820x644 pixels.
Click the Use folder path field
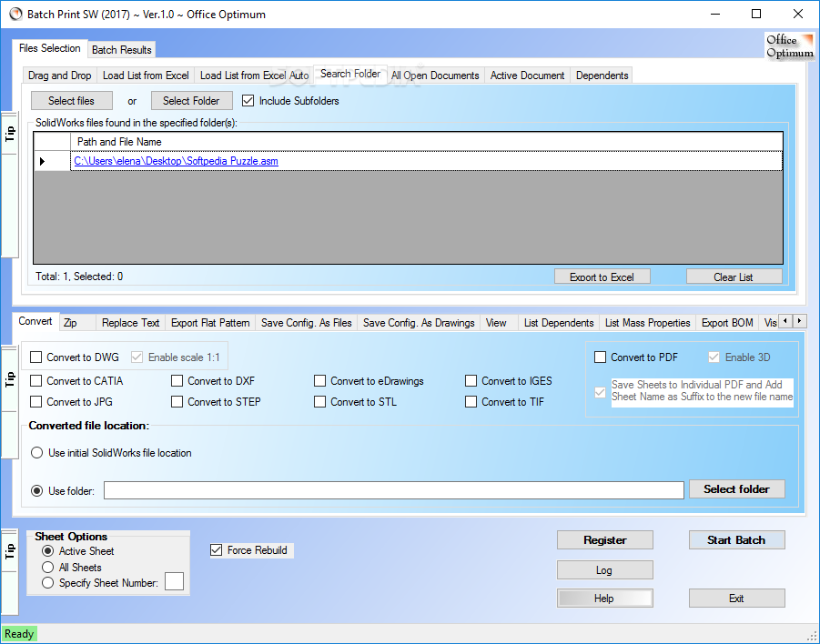click(394, 490)
